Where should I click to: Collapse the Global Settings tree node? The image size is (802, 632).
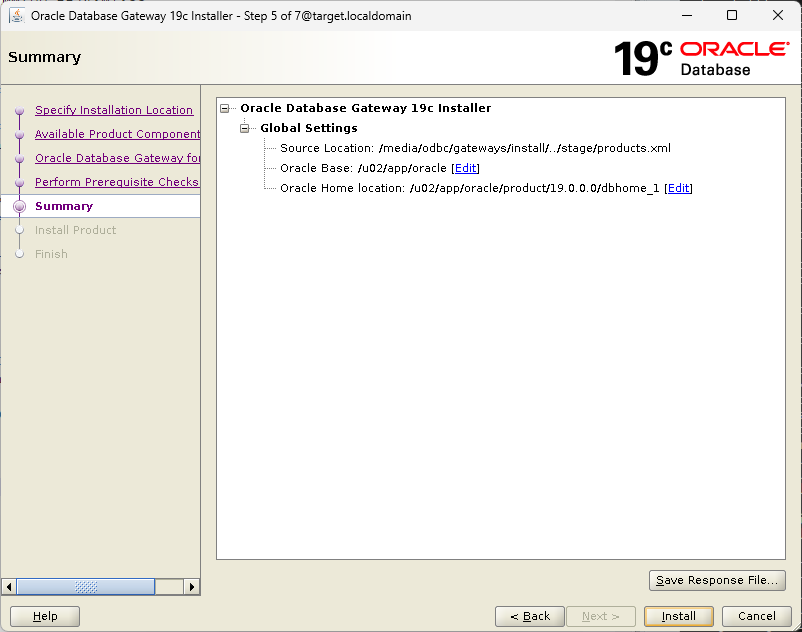click(244, 128)
